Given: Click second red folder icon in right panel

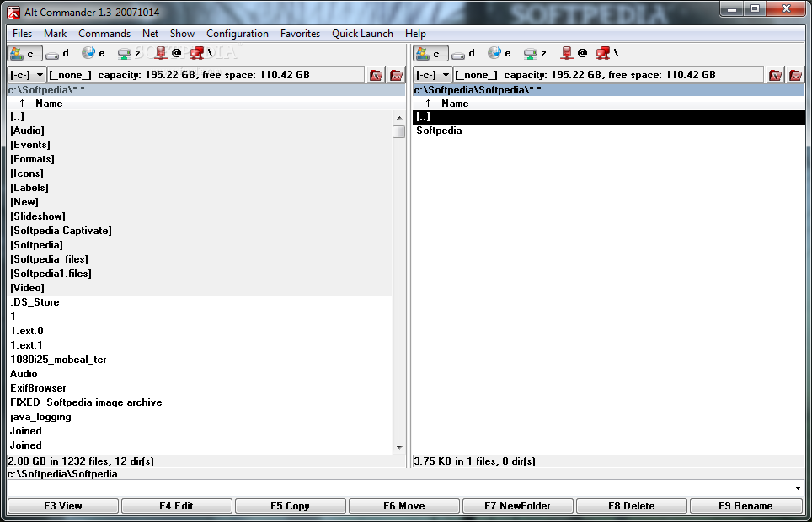Looking at the screenshot, I should [795, 75].
